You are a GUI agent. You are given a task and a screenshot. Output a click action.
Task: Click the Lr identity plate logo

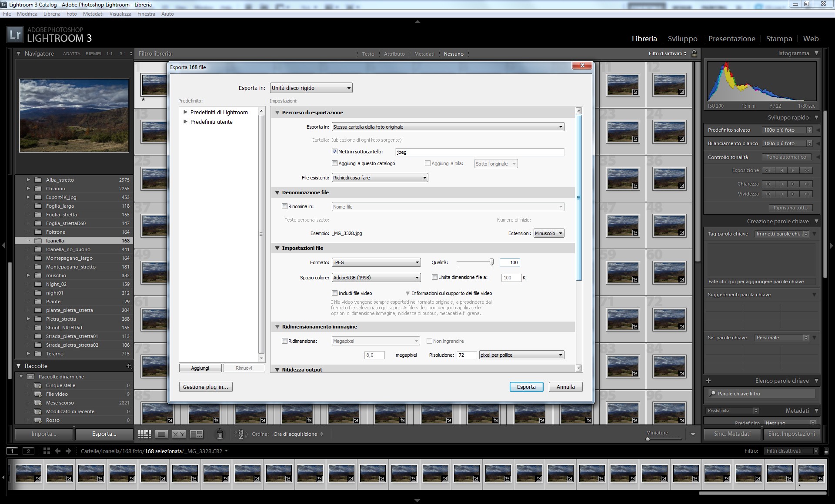[x=15, y=35]
